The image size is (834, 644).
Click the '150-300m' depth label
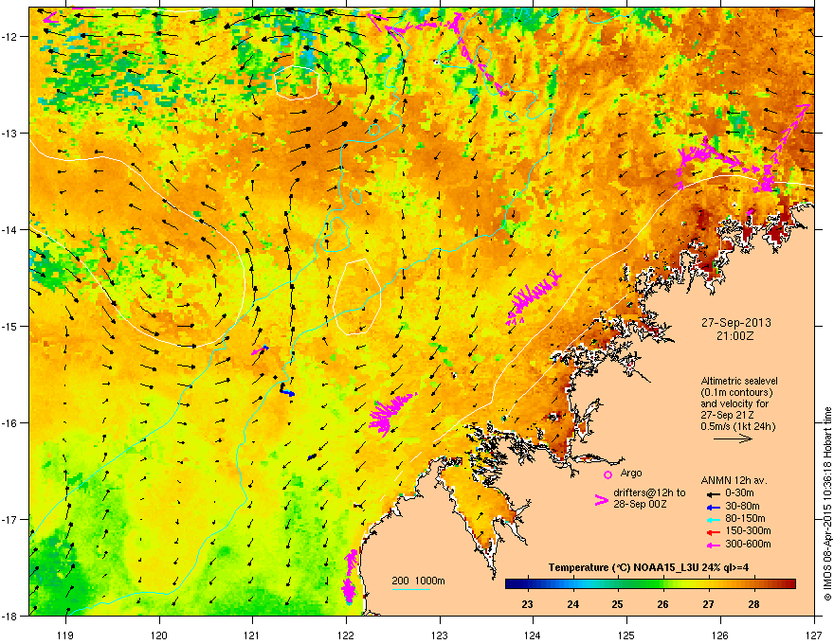(748, 530)
